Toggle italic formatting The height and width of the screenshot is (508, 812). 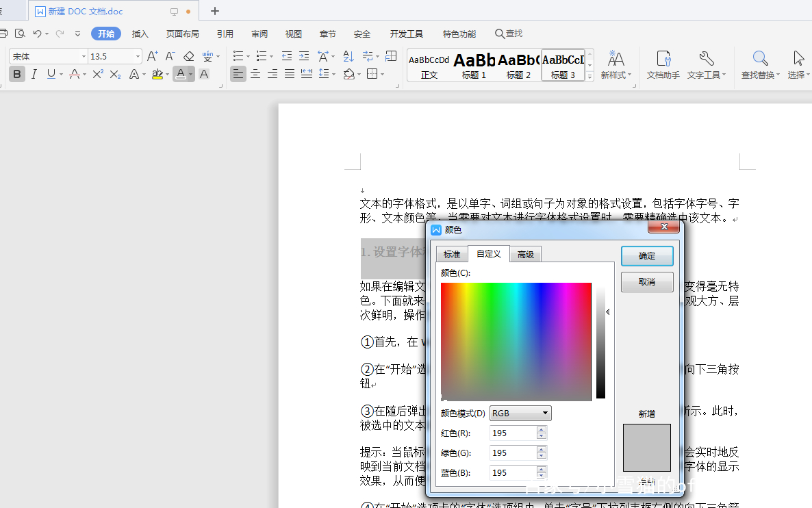pos(34,74)
